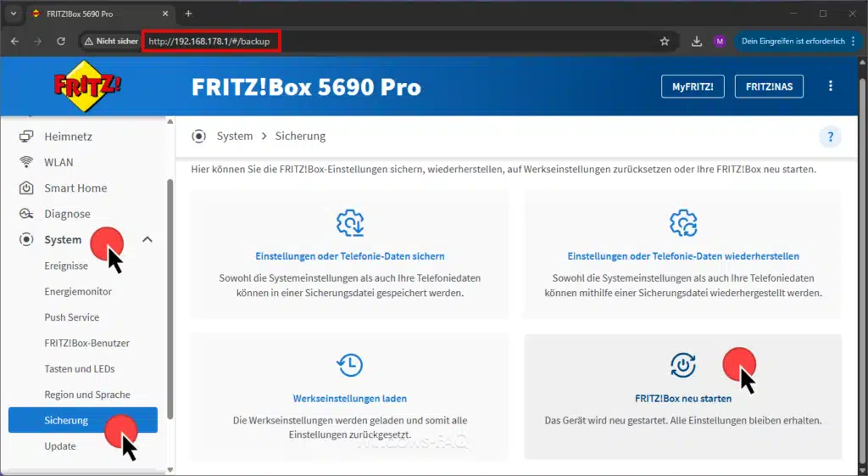Open a new browser tab
Viewport: 868px width, 476px height.
coord(188,14)
